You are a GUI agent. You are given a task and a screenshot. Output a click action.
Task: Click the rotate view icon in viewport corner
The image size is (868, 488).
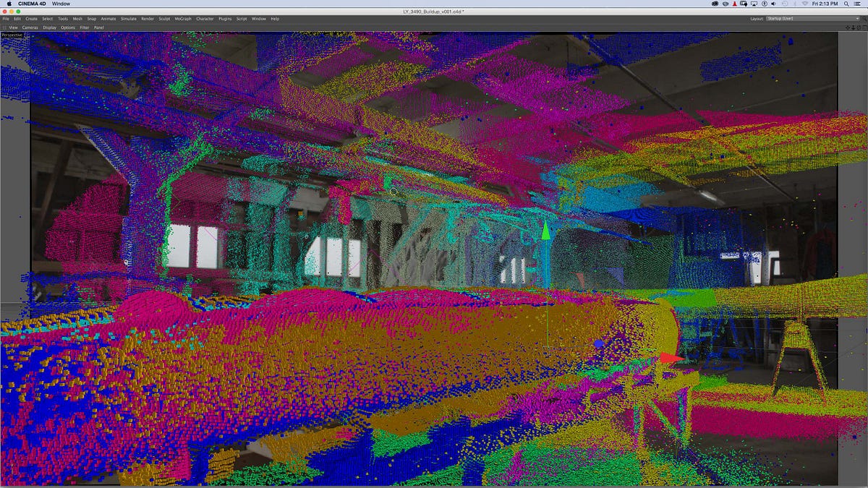pyautogui.click(x=859, y=27)
